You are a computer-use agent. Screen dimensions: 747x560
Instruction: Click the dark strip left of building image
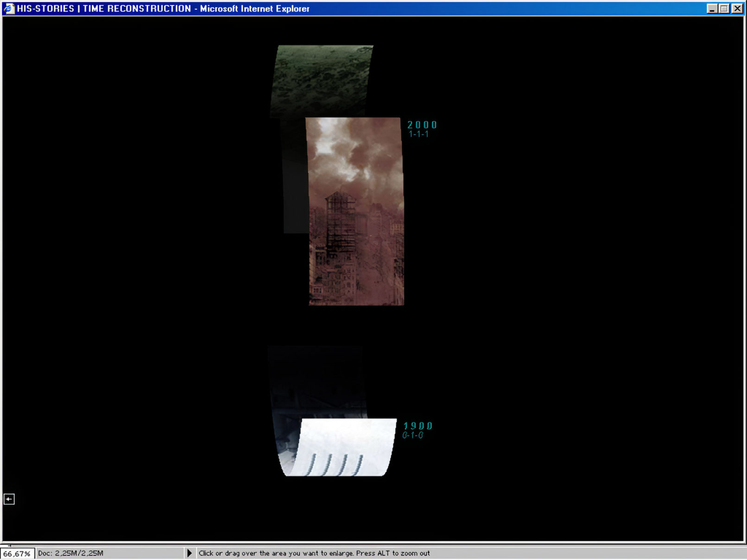pyautogui.click(x=295, y=185)
